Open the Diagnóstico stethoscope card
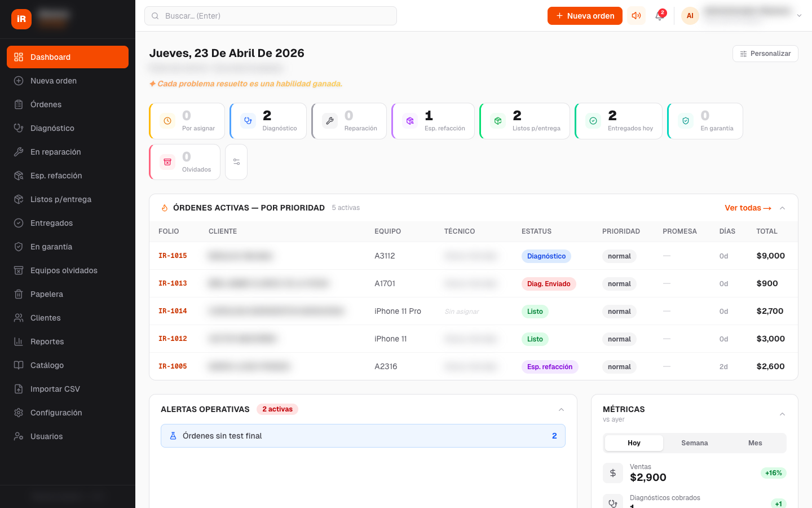 point(268,121)
